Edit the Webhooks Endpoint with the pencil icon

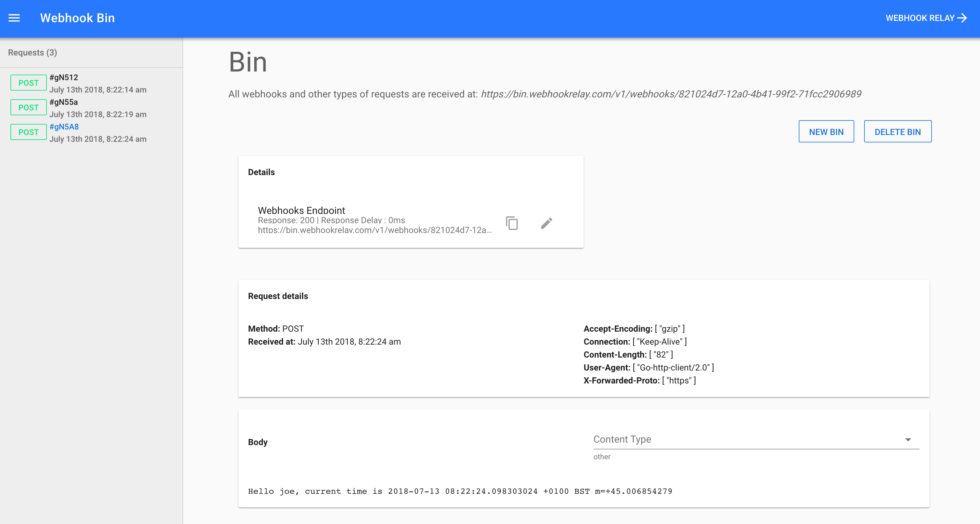[x=547, y=223]
